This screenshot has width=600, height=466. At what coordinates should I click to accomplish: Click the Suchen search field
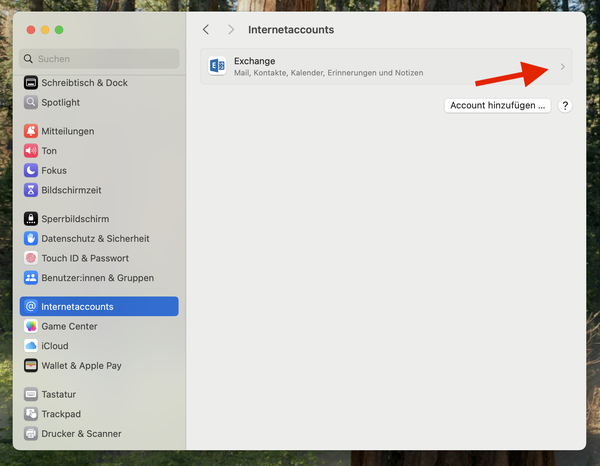100,59
